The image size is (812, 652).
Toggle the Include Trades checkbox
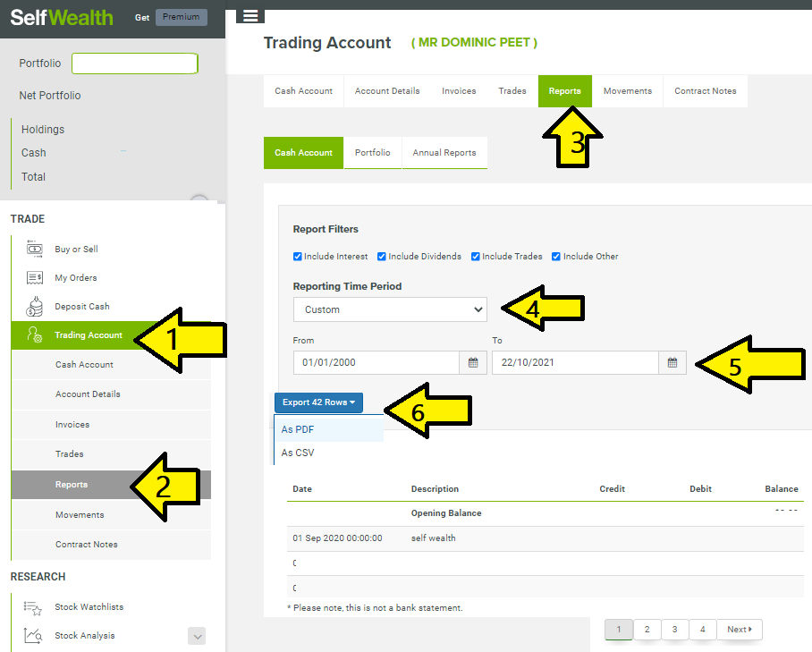tap(476, 257)
